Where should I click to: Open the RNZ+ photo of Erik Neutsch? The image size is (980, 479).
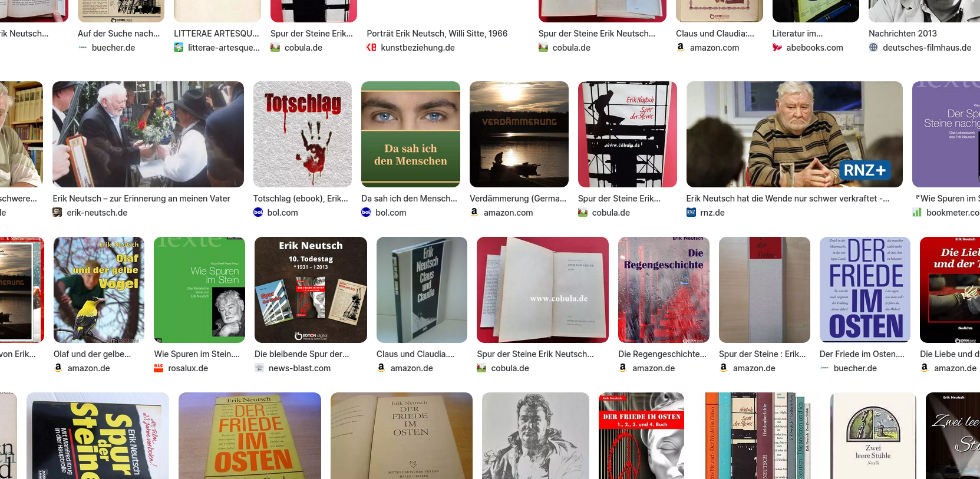(794, 134)
